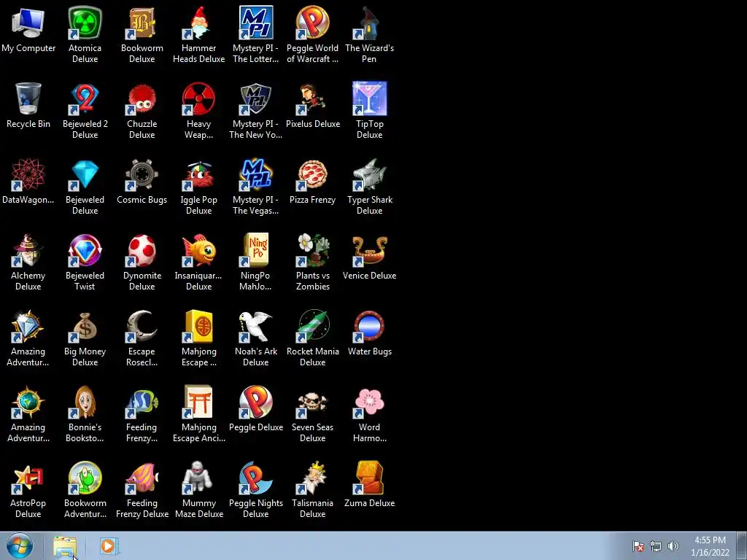
Task: Select the Bejeweled Deluxe diamond icon
Action: tap(85, 174)
